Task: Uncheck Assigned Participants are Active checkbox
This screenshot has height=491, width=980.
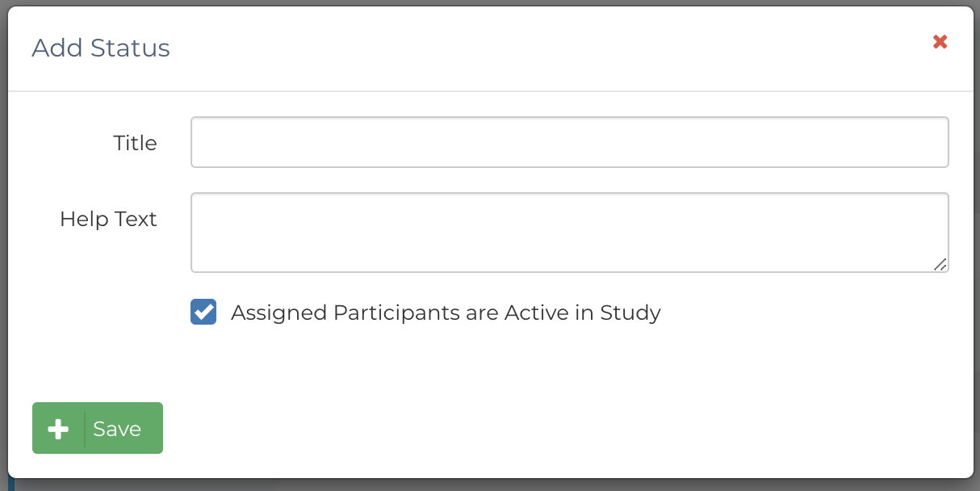Action: pos(203,313)
